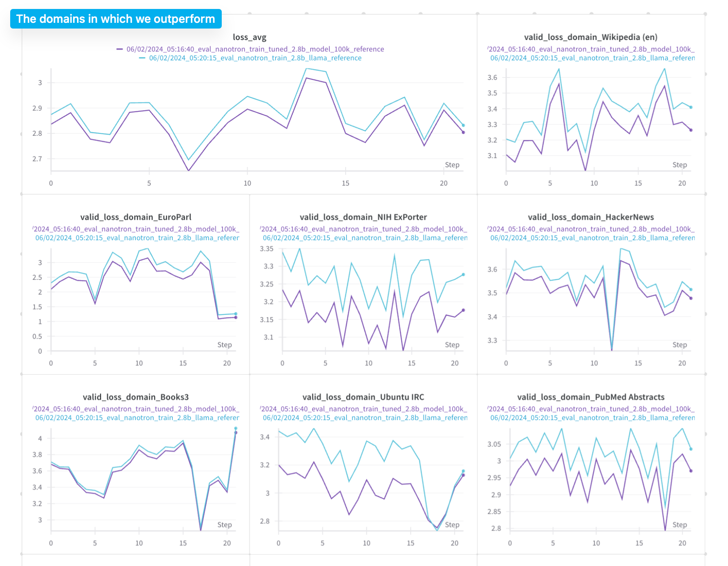Click the loss_avg chart title
Screen dimensions: 728x566
249,37
